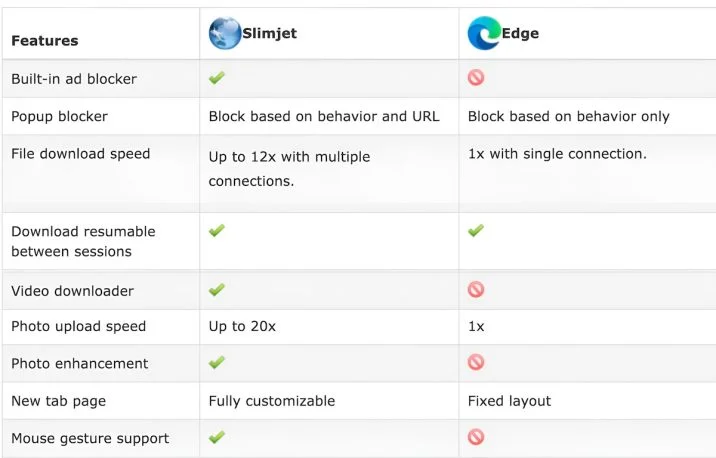Click the Slimjet globe logo icon
The width and height of the screenshot is (716, 458).
(x=225, y=33)
